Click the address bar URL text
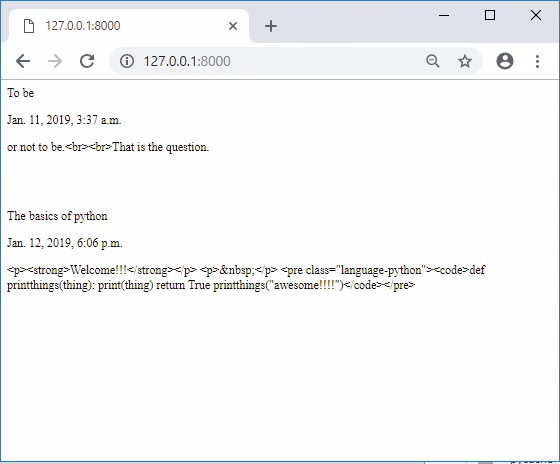This screenshot has height=464, width=560. (x=187, y=61)
